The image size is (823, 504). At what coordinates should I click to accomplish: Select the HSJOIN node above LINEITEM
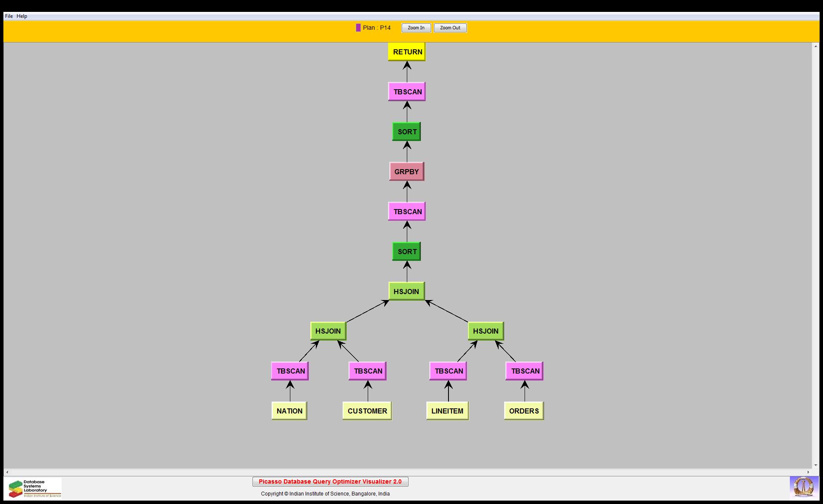pos(485,331)
